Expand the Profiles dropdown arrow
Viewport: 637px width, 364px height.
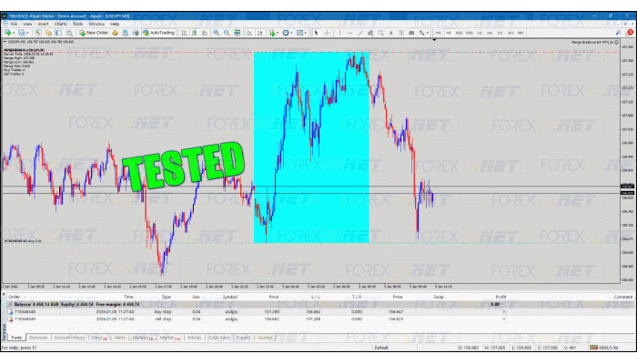(x=27, y=33)
